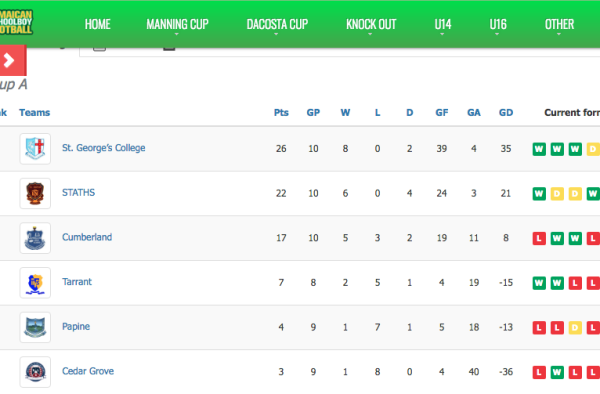
Task: Expand the Manning Cup dropdown menu
Action: [177, 24]
